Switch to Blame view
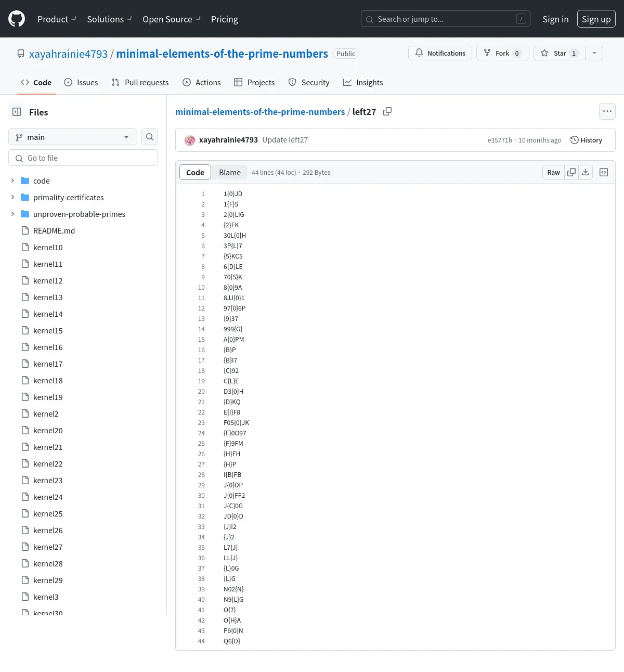624x672 pixels. point(230,172)
